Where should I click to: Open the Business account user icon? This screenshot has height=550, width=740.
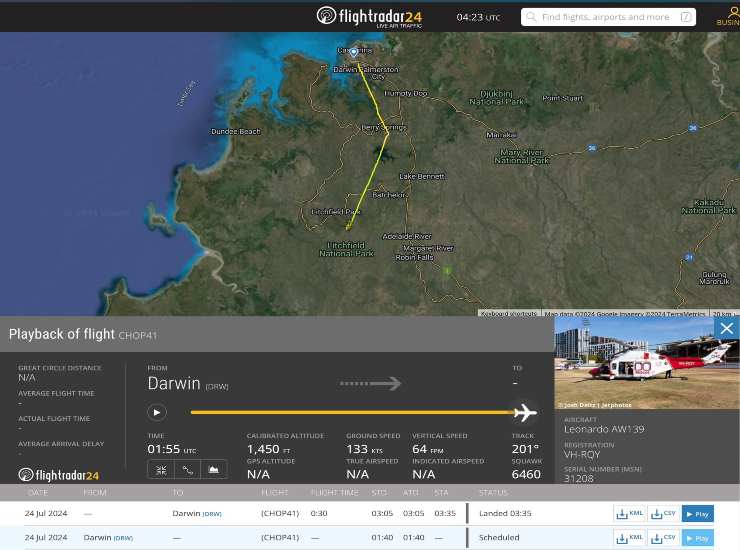pos(727,14)
